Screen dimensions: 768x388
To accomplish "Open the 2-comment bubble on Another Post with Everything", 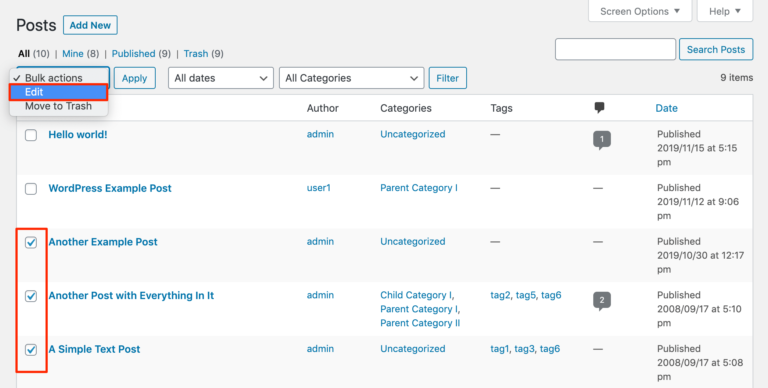I will [x=601, y=301].
